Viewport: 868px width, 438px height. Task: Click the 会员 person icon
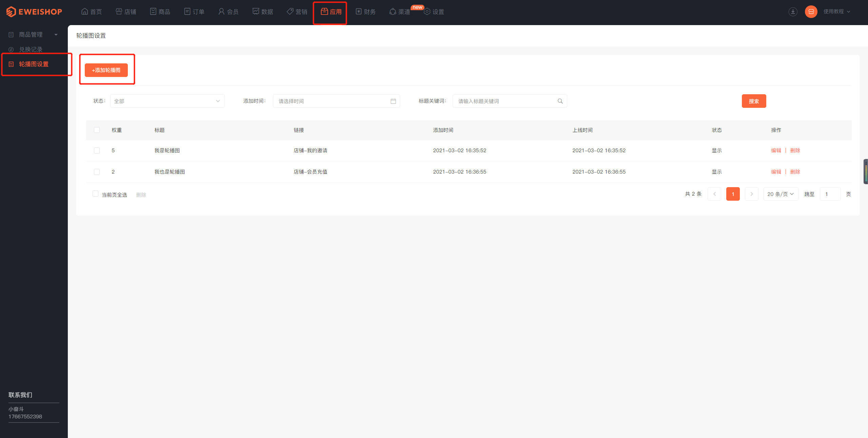tap(221, 11)
